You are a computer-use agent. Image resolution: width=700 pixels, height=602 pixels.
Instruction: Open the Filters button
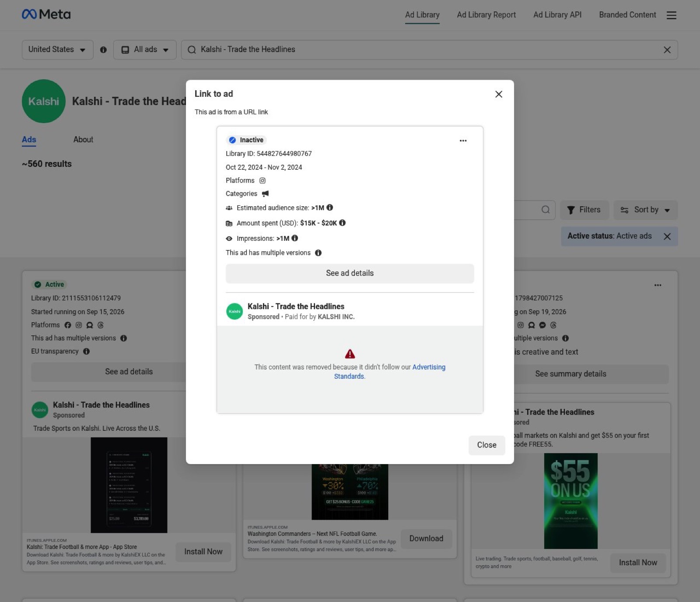click(584, 210)
